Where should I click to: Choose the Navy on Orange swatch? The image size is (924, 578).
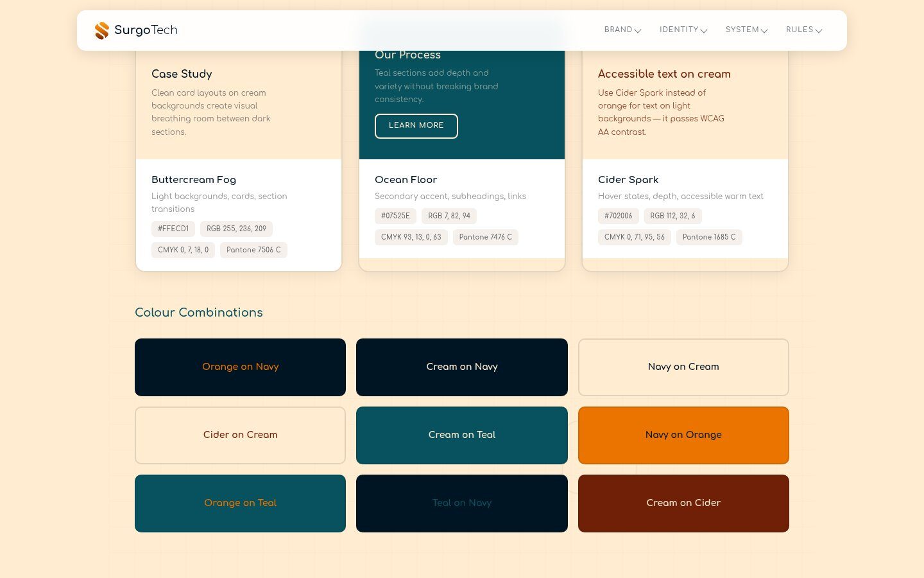[x=683, y=435]
